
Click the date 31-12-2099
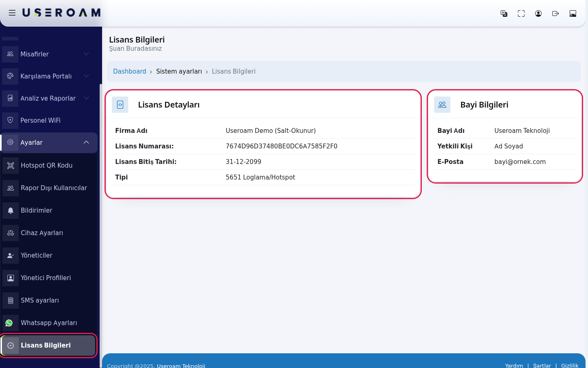(x=243, y=162)
